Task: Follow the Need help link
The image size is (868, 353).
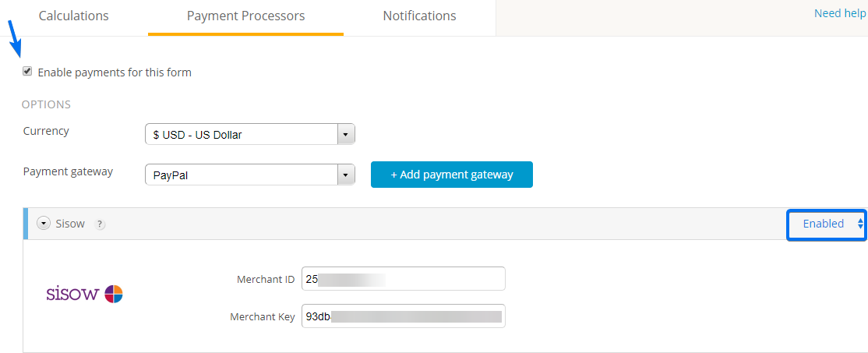Action: point(839,13)
